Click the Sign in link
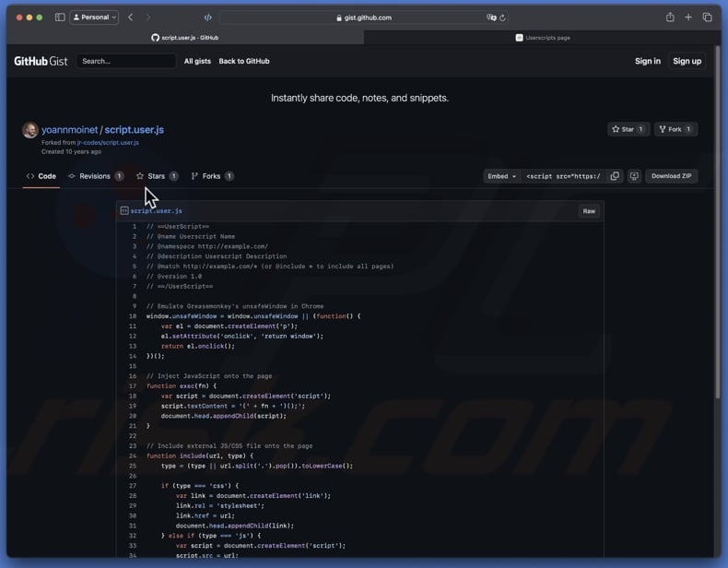 coord(647,61)
